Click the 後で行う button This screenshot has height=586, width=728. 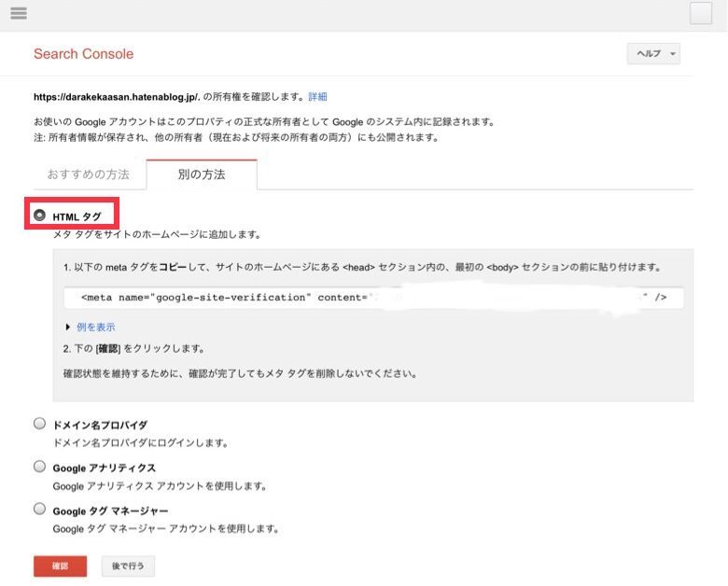128,566
